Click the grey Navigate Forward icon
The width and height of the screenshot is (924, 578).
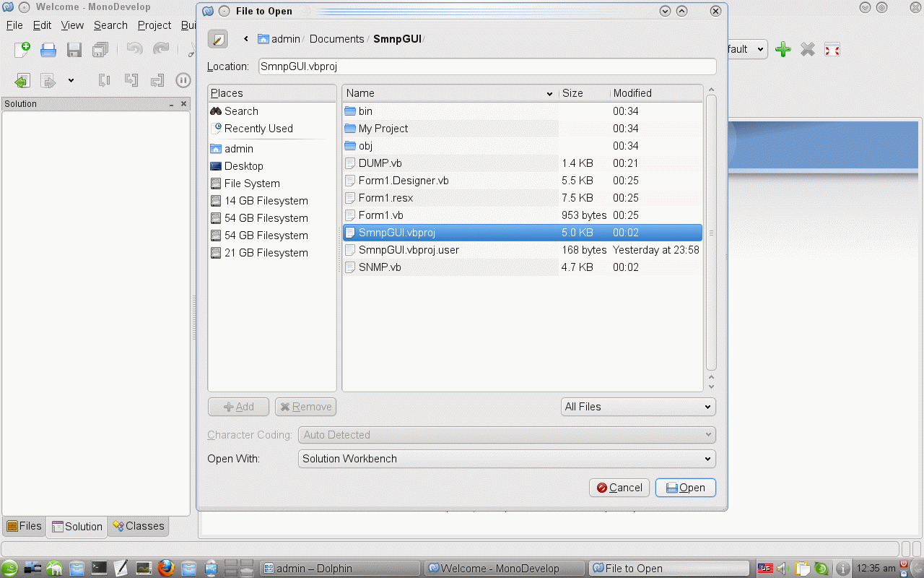48,81
